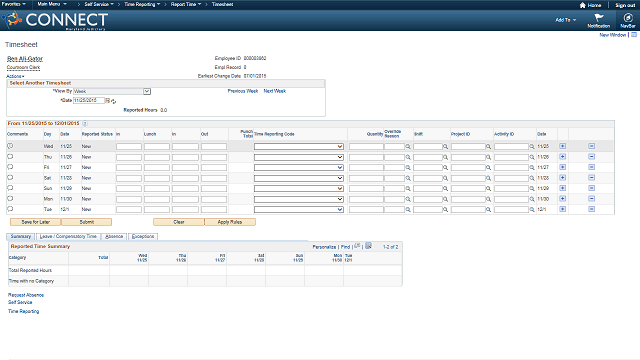Open the calendar picker beside Date field
The height and width of the screenshot is (360, 640).
pyautogui.click(x=108, y=100)
